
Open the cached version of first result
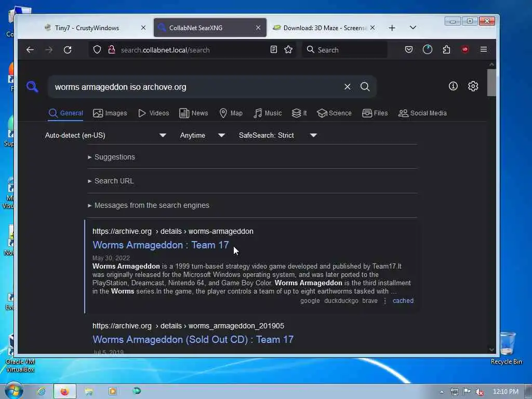click(x=403, y=301)
